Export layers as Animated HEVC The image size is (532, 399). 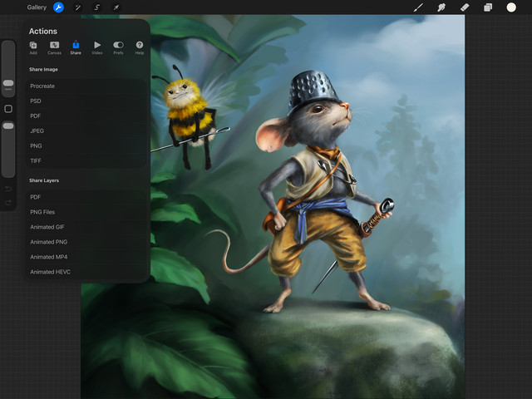86,272
